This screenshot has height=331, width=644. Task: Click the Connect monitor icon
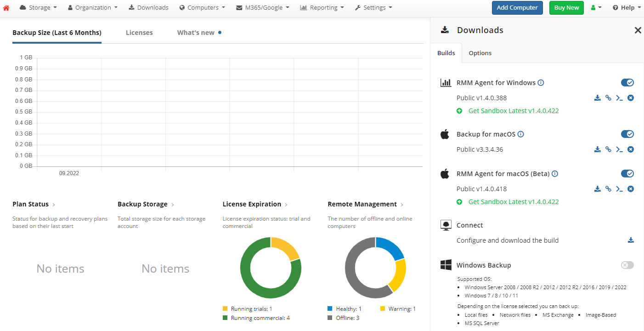(x=446, y=225)
